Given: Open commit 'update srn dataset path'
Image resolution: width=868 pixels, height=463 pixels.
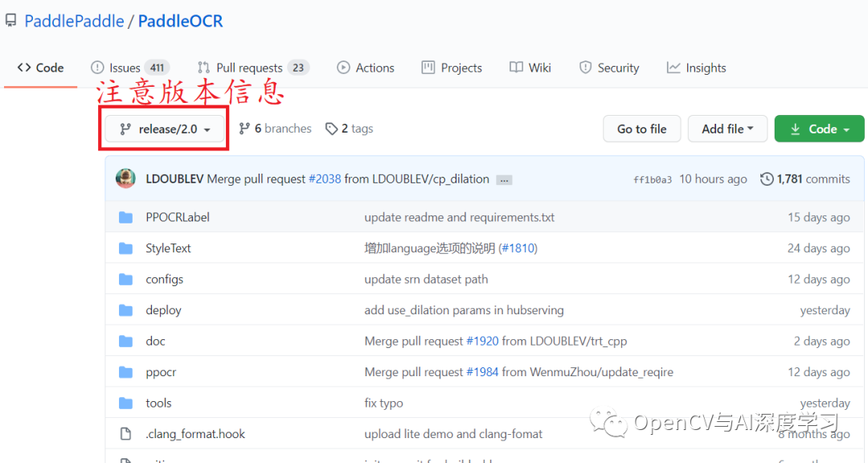Looking at the screenshot, I should (x=426, y=279).
